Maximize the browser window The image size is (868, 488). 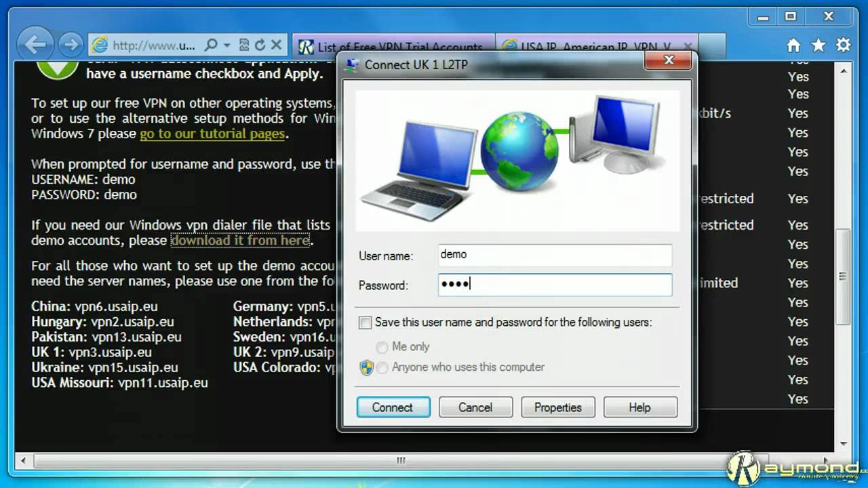point(791,16)
